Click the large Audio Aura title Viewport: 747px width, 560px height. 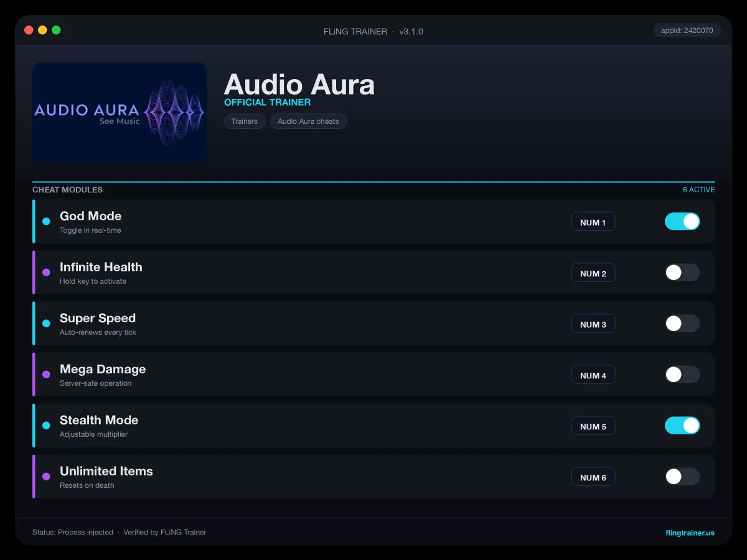point(299,85)
